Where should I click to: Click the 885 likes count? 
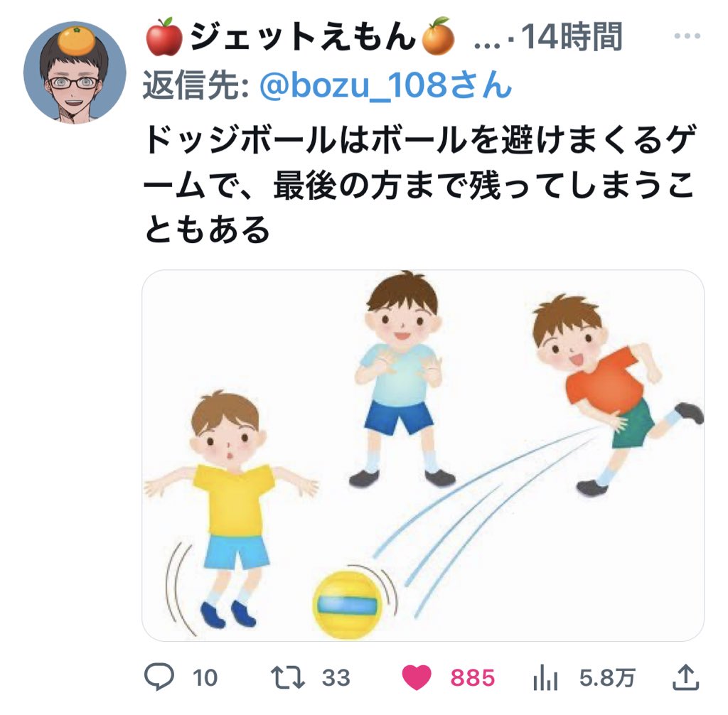(x=473, y=678)
